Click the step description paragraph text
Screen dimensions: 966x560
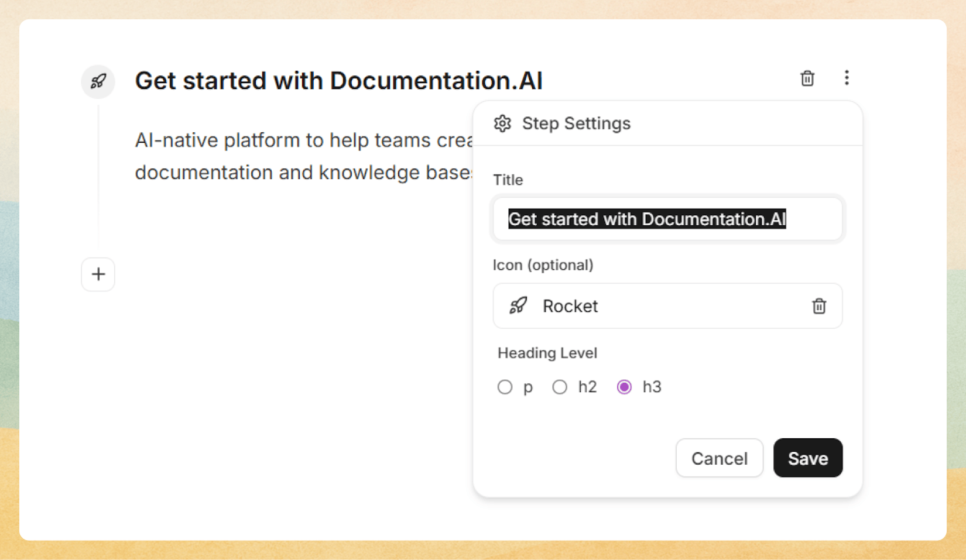coord(303,156)
